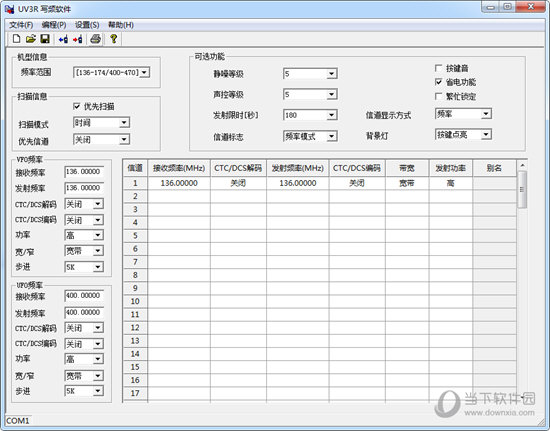550x431 pixels.
Task: Open a file with the folder icon
Action: 31,39
